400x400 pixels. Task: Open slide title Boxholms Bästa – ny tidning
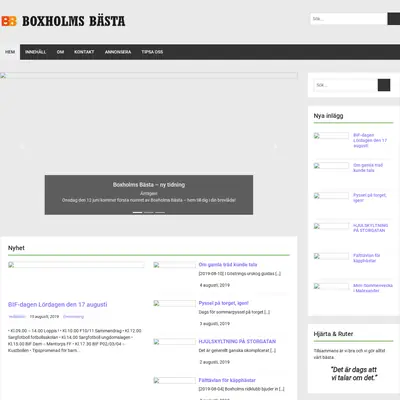149,185
